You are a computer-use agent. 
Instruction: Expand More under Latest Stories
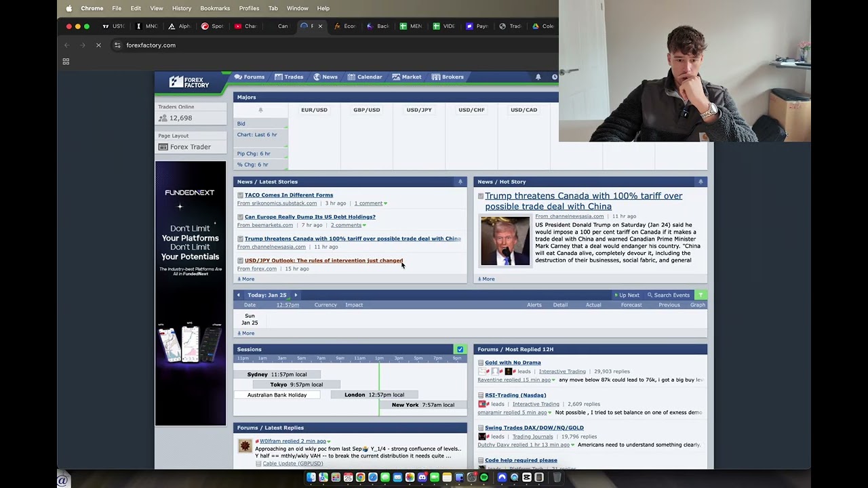[246, 279]
